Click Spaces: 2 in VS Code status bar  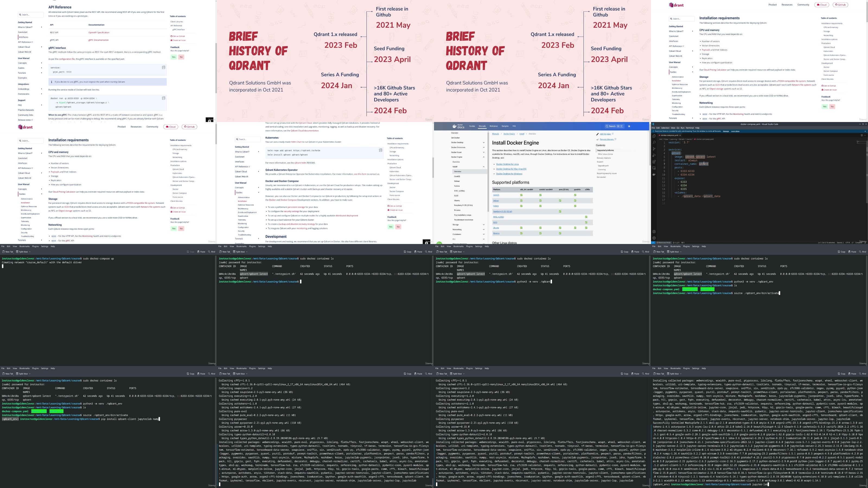tap(840, 242)
